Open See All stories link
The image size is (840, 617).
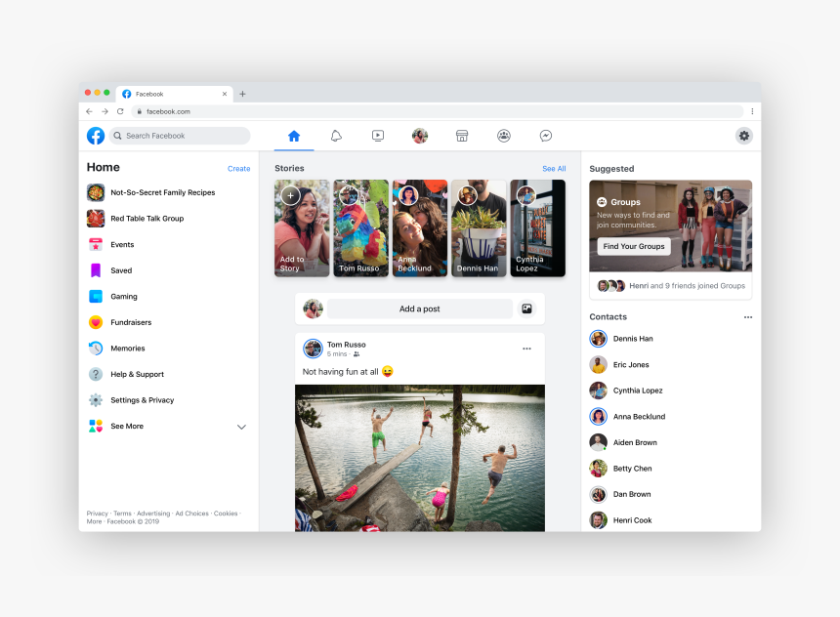[554, 168]
